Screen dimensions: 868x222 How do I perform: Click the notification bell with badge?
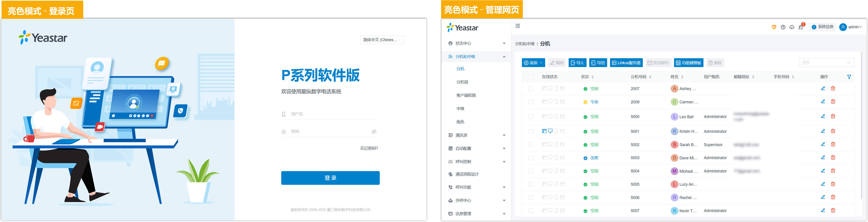[801, 27]
